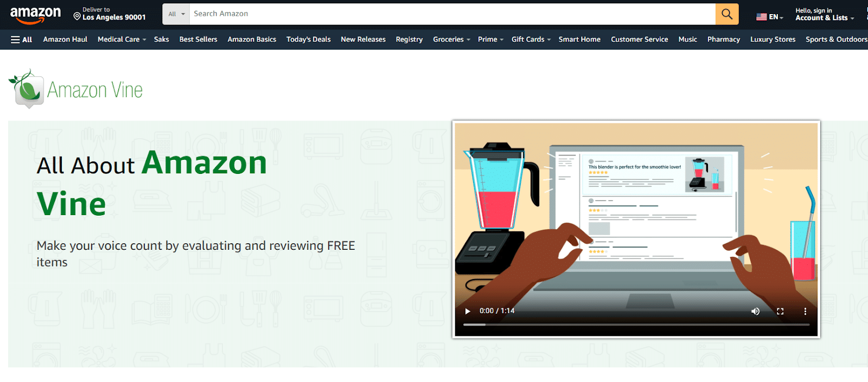Click the Amazon Vine title text

click(95, 90)
